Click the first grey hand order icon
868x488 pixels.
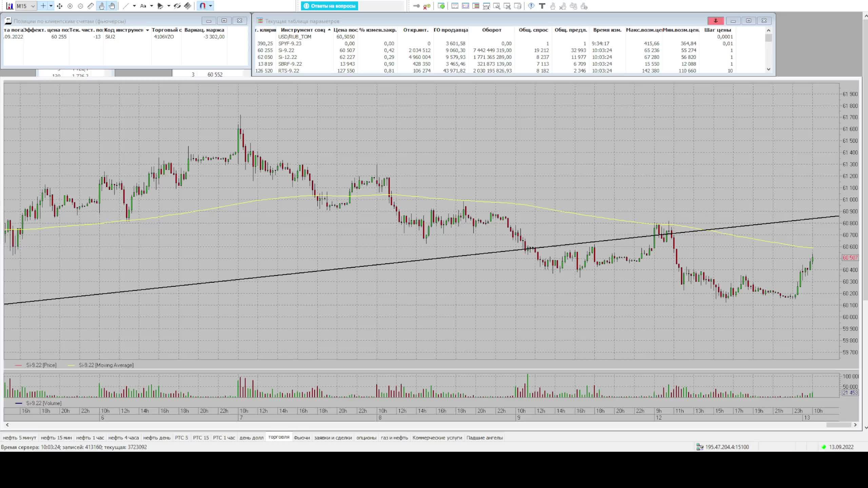(x=553, y=6)
